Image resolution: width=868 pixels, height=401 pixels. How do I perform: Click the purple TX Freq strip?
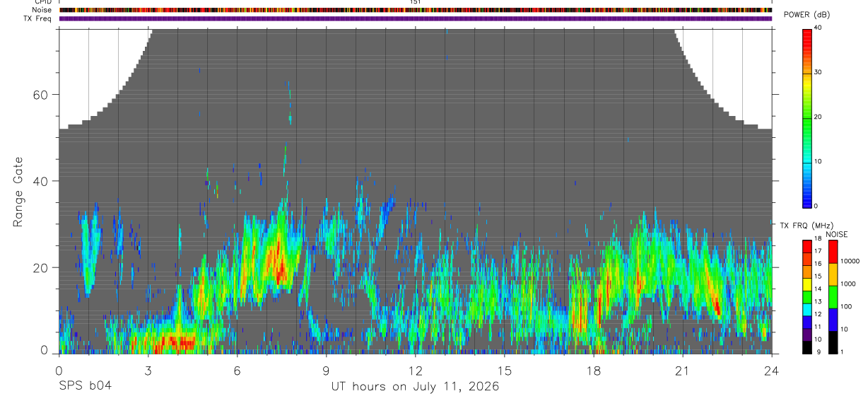pos(415,18)
